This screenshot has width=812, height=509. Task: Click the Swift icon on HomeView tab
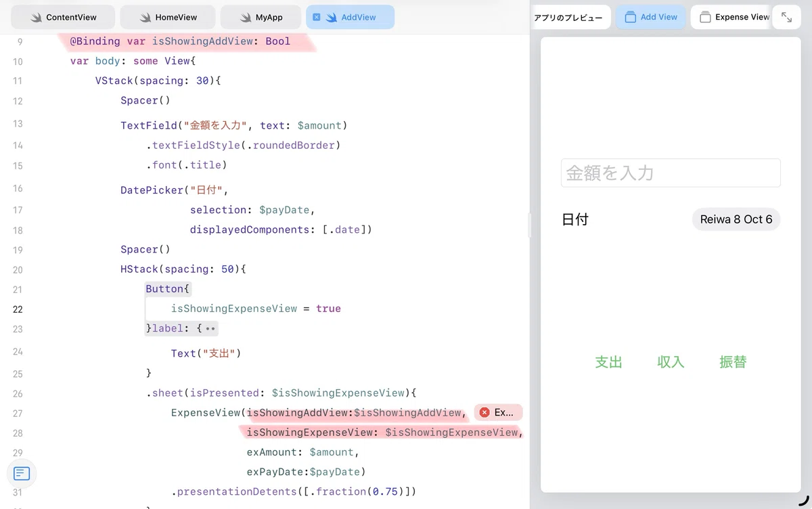click(144, 17)
